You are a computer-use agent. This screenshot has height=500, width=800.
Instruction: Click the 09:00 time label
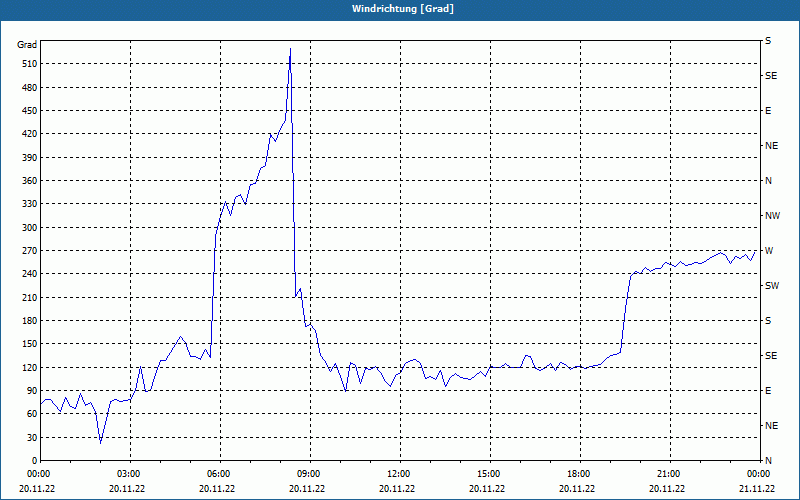pyautogui.click(x=310, y=473)
